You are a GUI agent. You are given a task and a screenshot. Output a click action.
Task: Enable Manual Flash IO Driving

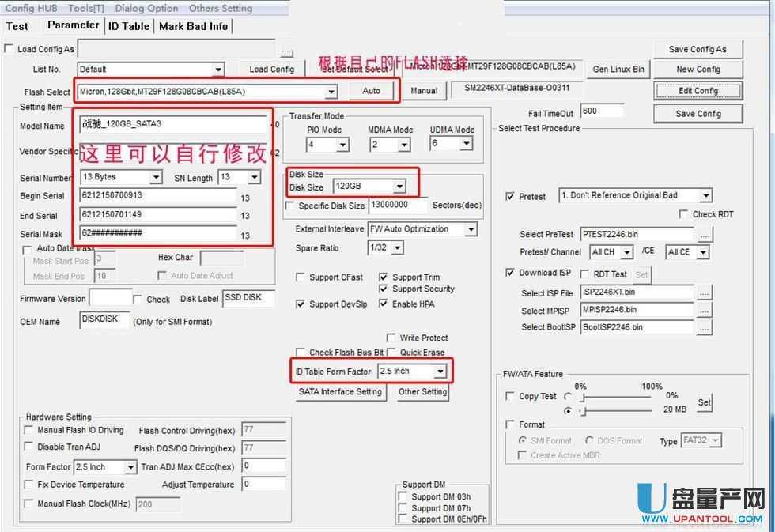point(28,430)
